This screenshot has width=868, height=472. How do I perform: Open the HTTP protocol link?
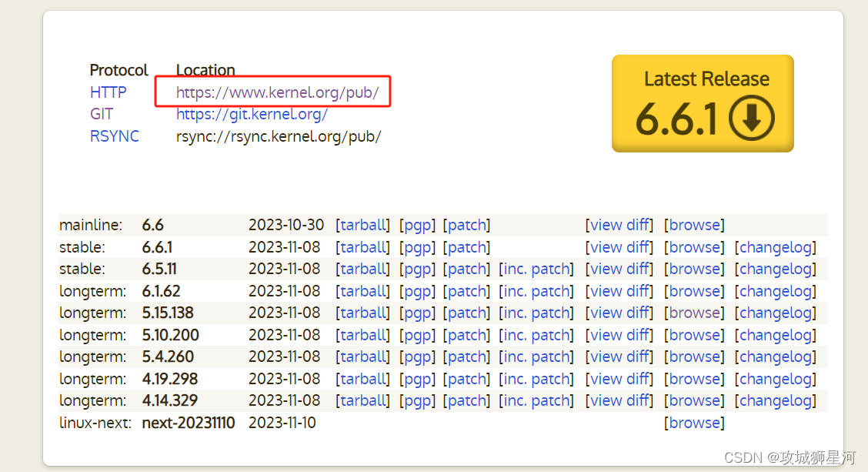pyautogui.click(x=108, y=92)
